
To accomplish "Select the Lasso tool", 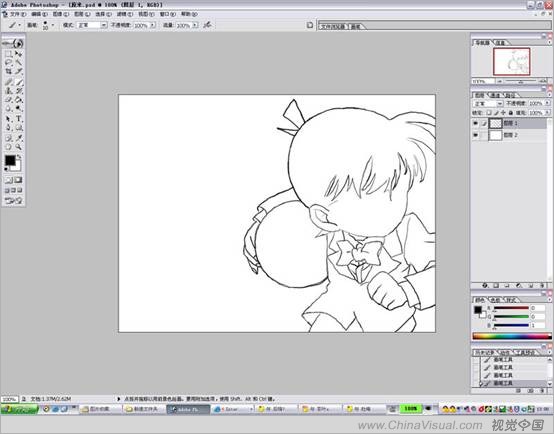I will point(8,62).
